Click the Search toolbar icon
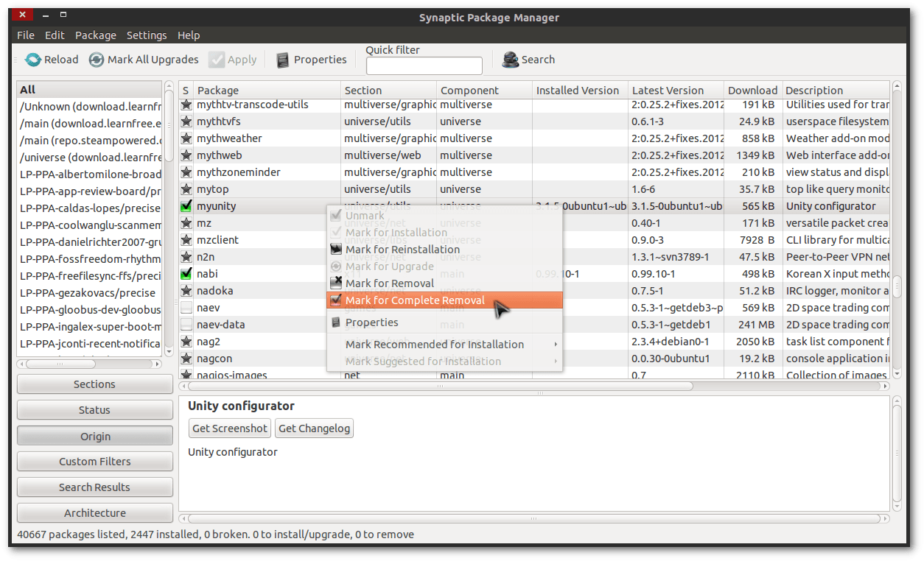The image size is (924, 561). click(x=511, y=60)
